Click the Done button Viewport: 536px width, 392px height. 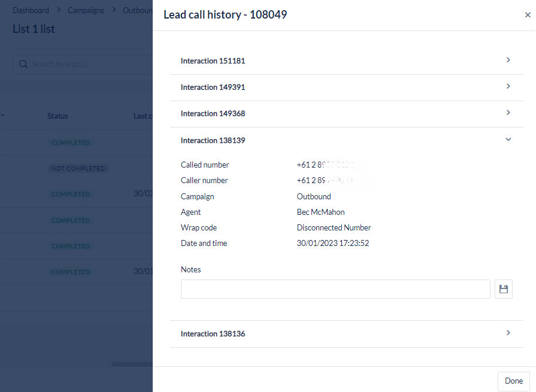click(513, 381)
